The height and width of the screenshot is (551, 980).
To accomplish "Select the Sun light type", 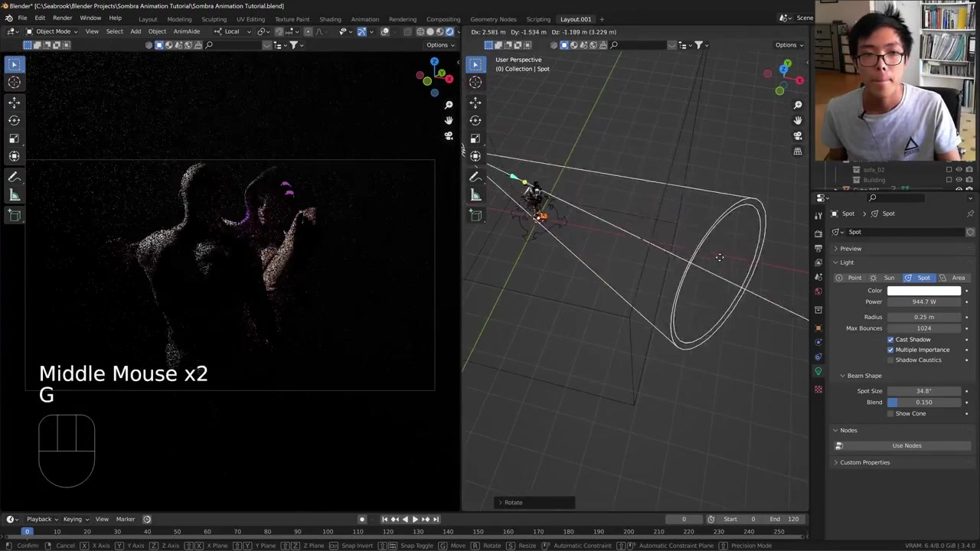I will coord(884,278).
